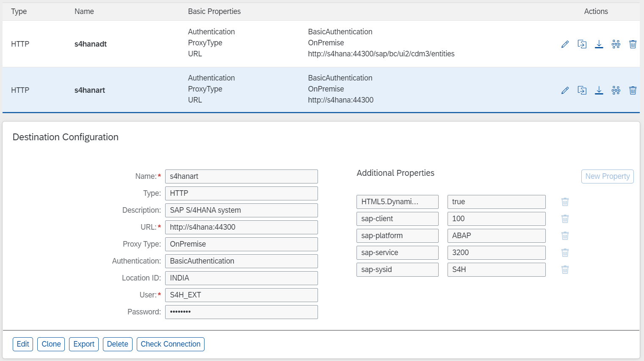The image size is (644, 361).
Task: Clone the s4hanadt destination via row icon
Action: 582,44
